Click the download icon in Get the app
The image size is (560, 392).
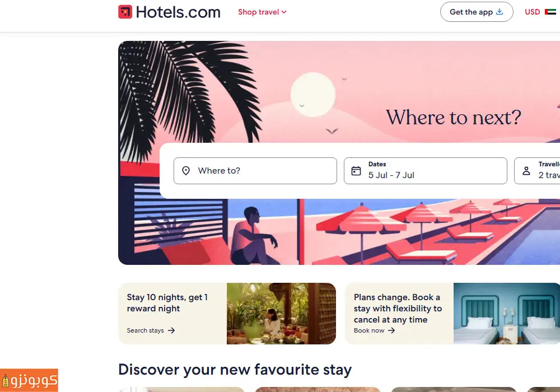[500, 12]
